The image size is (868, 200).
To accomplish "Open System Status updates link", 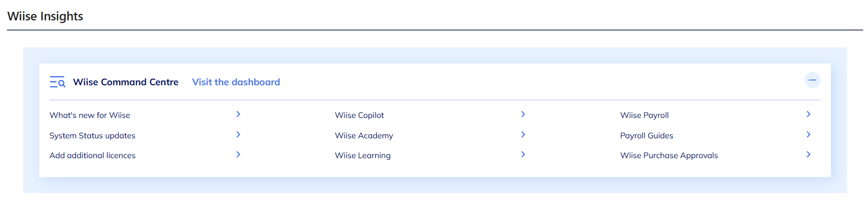I will 92,136.
